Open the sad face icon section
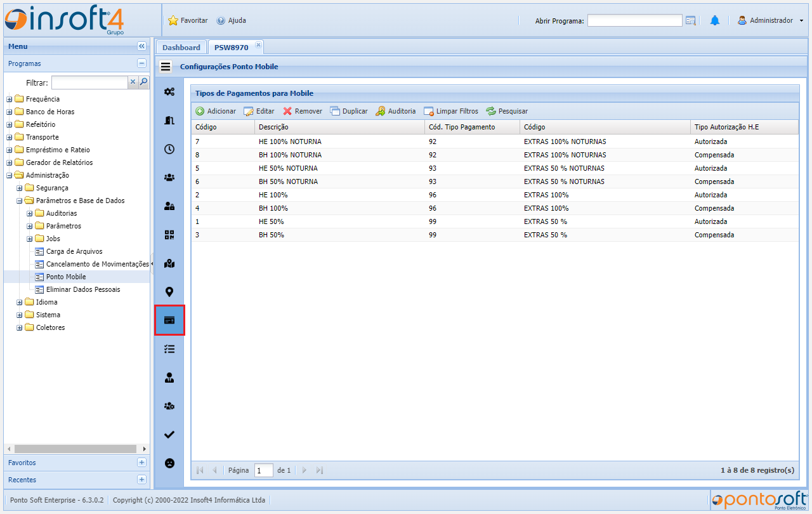Screen dimensions: 812x514 pyautogui.click(x=169, y=463)
